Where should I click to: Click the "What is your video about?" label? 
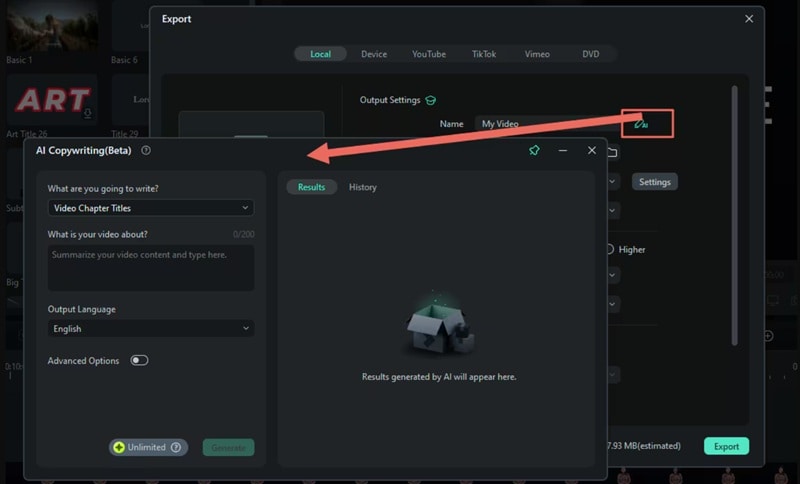[97, 234]
